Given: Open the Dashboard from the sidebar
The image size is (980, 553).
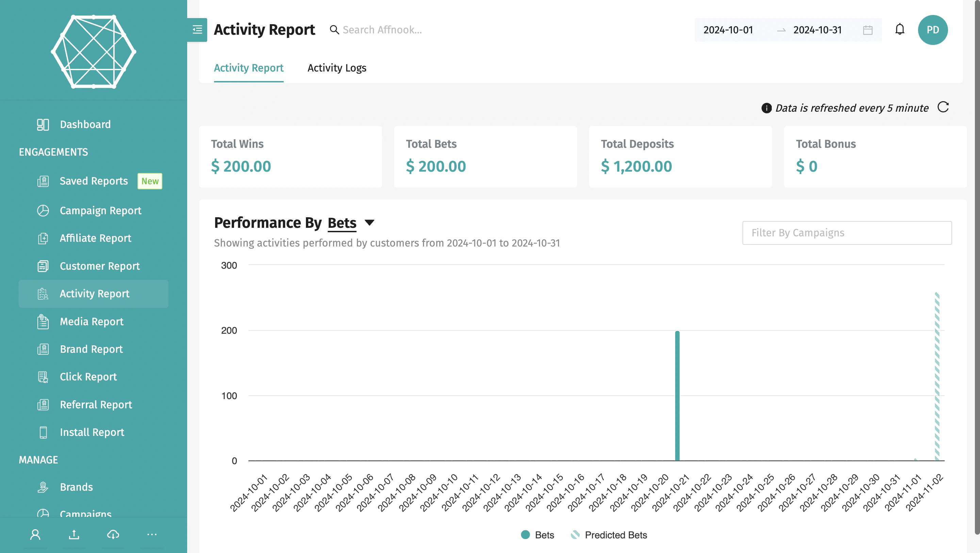Looking at the screenshot, I should coord(84,124).
